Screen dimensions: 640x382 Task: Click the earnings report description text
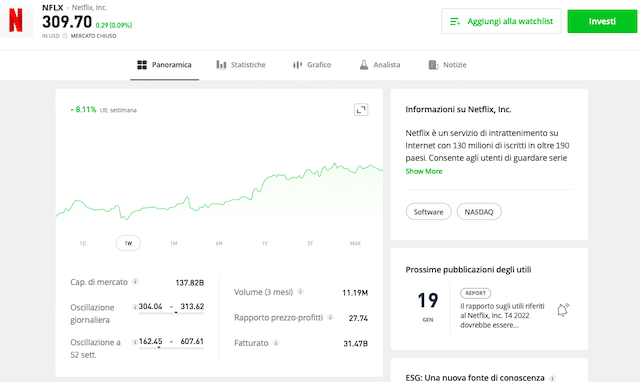(502, 315)
